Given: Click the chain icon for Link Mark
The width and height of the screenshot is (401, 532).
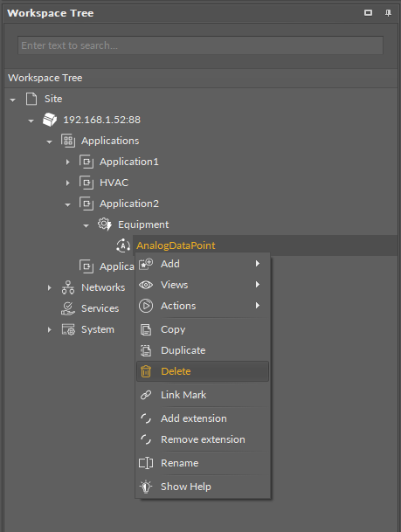Looking at the screenshot, I should pos(146,395).
